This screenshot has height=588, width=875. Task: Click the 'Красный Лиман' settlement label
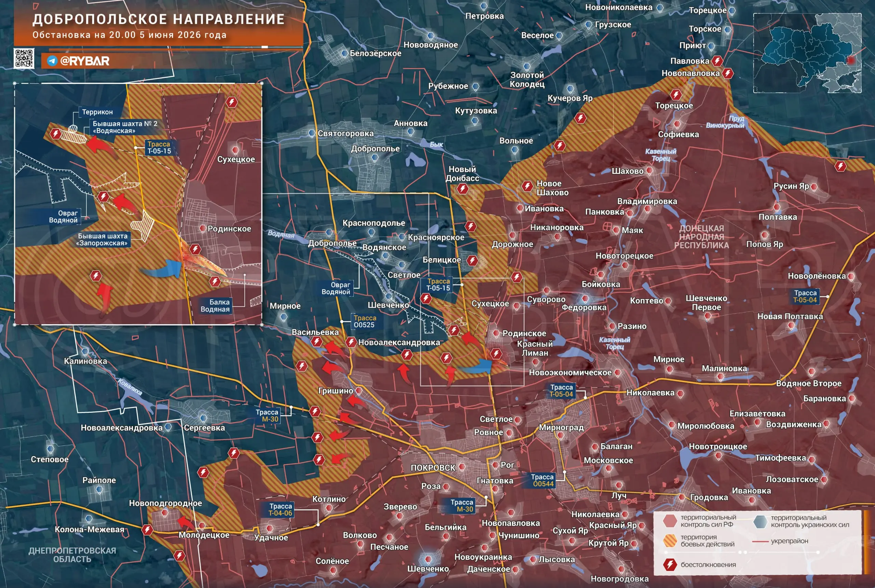click(x=535, y=348)
